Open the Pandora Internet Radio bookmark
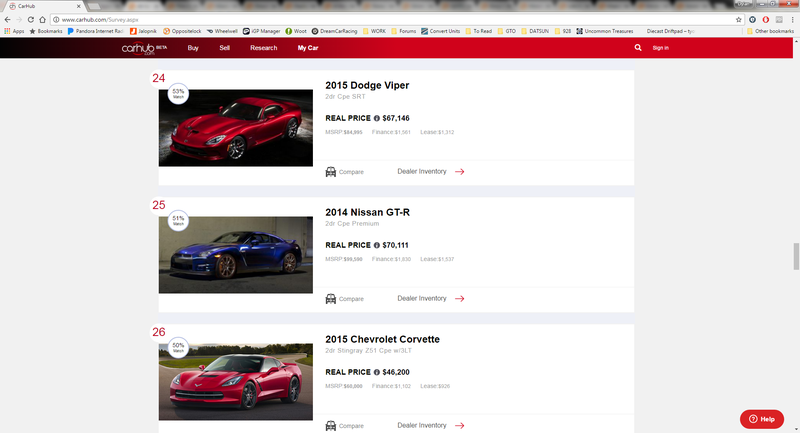 [95, 31]
